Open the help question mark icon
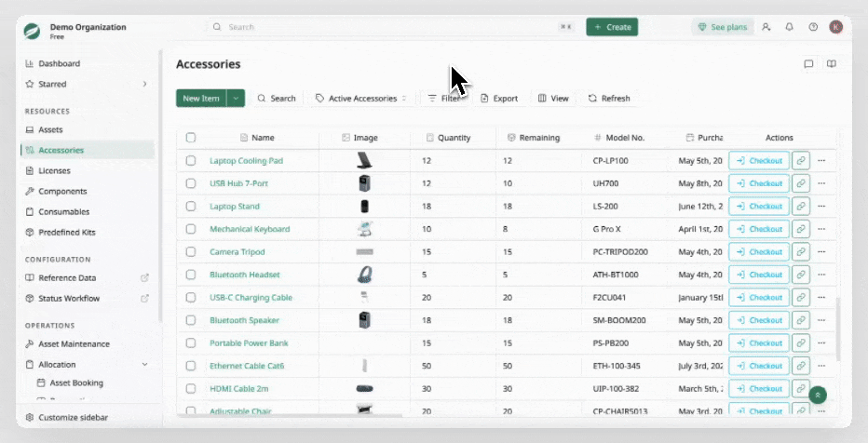Screen dimensions: 868x443 813,27
